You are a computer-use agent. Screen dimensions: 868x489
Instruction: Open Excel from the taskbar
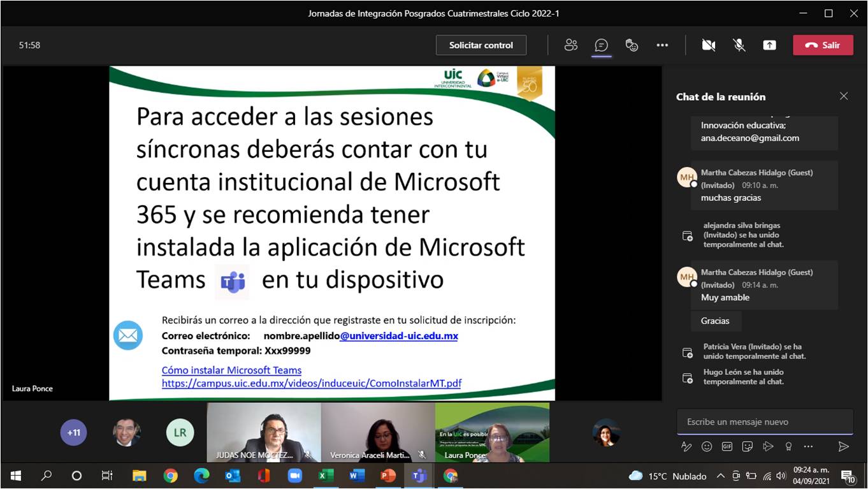point(326,476)
